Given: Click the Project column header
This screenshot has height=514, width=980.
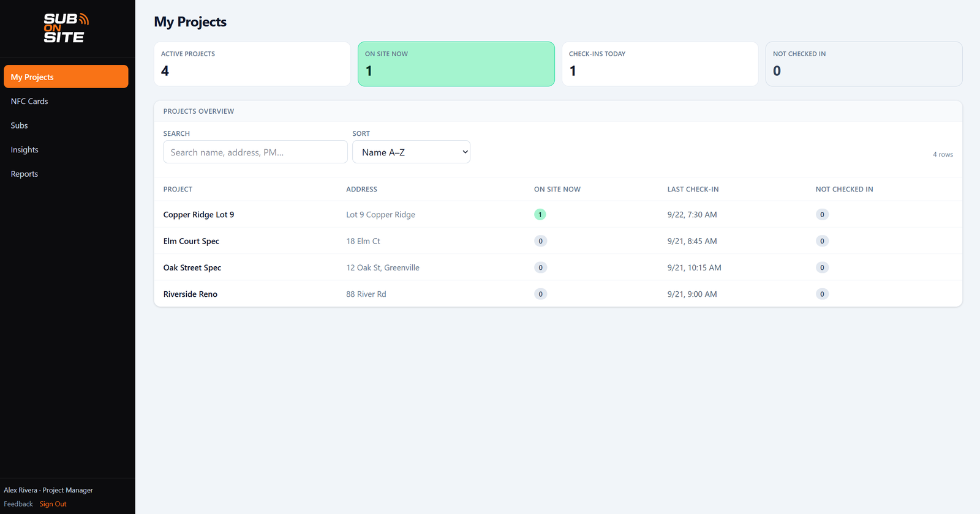Looking at the screenshot, I should pos(178,189).
